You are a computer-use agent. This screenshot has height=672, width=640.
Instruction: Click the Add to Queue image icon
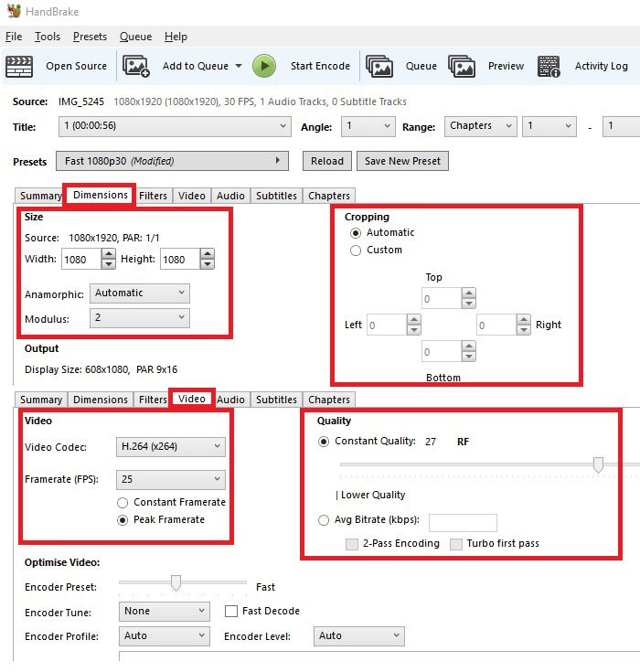(x=136, y=67)
